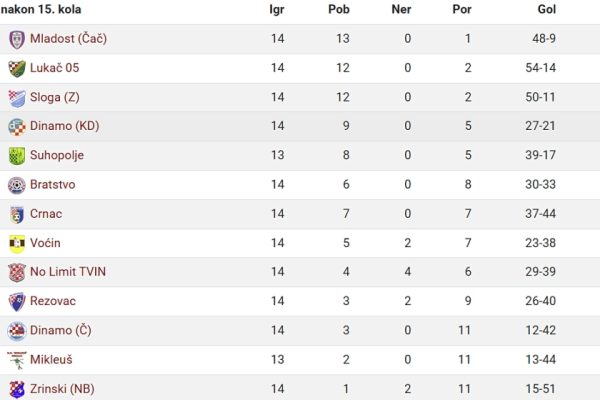The width and height of the screenshot is (600, 400).
Task: Click the Mikleuš club logo
Action: pos(17,360)
